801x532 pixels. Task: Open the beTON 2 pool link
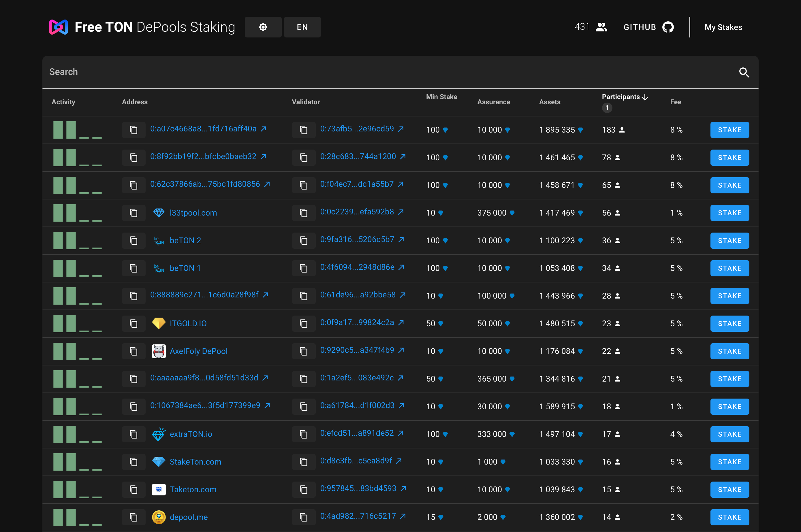(185, 241)
